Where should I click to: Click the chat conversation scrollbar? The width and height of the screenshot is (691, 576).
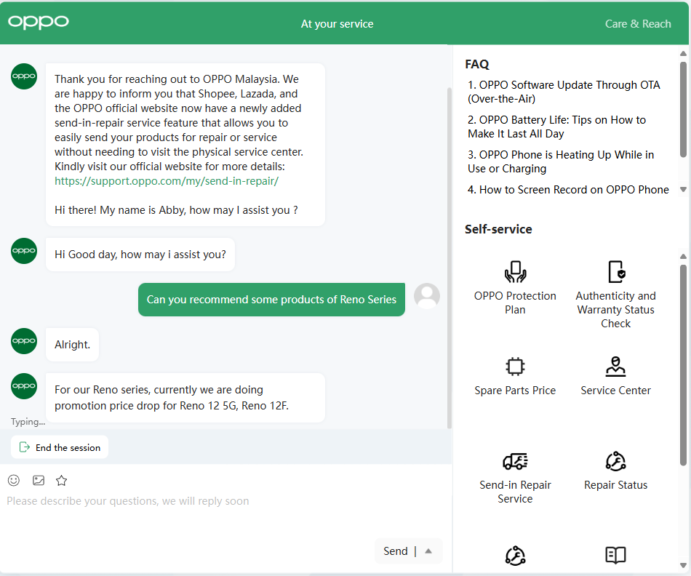point(449,258)
